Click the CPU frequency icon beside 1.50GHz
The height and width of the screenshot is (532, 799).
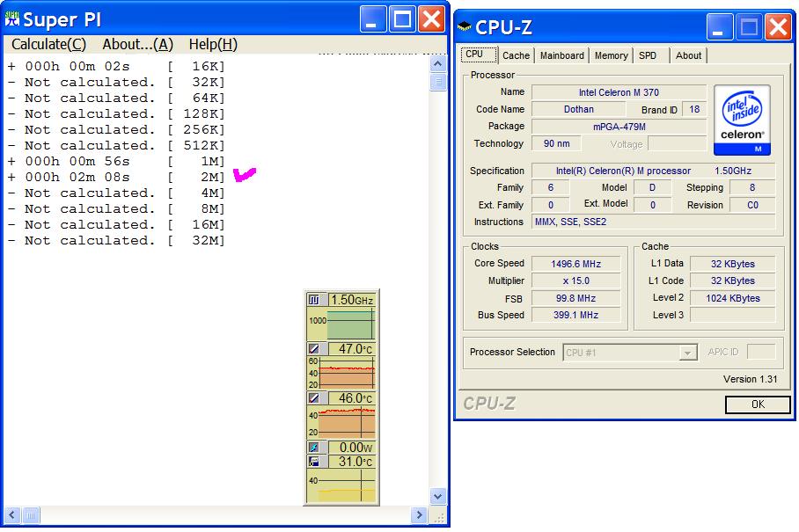314,300
